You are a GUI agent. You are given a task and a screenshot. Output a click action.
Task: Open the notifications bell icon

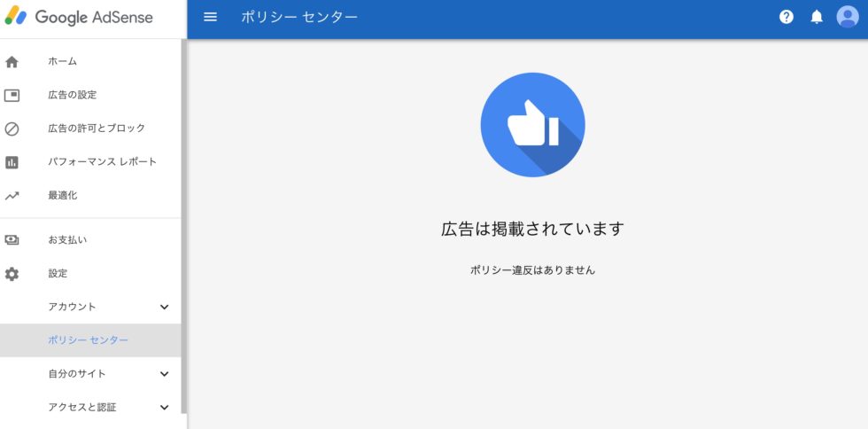[x=817, y=17]
